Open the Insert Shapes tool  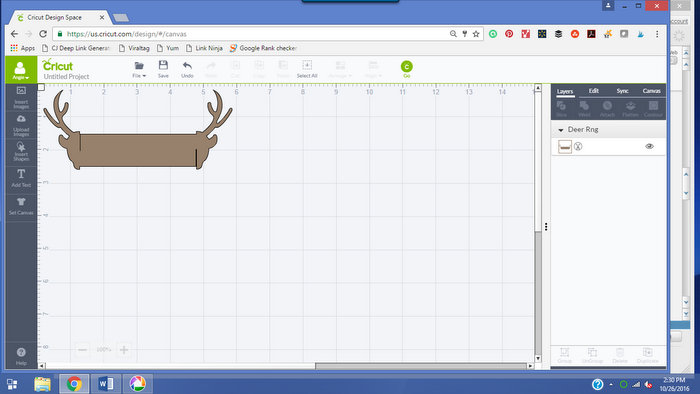[x=21, y=152]
